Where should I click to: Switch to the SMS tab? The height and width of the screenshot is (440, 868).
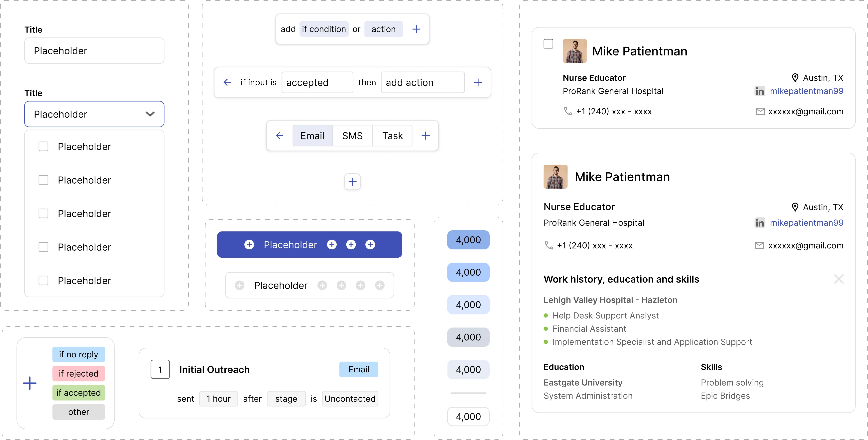point(352,136)
